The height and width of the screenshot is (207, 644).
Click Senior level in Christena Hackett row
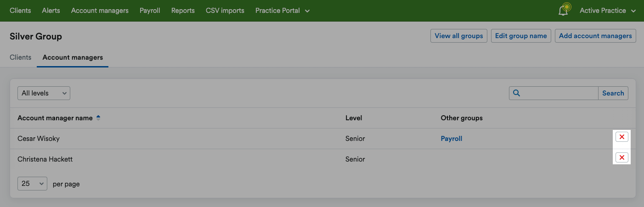point(355,159)
